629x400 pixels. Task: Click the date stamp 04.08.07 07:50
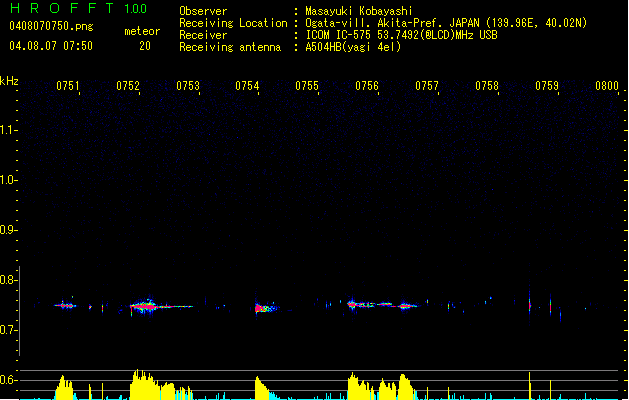(51, 46)
